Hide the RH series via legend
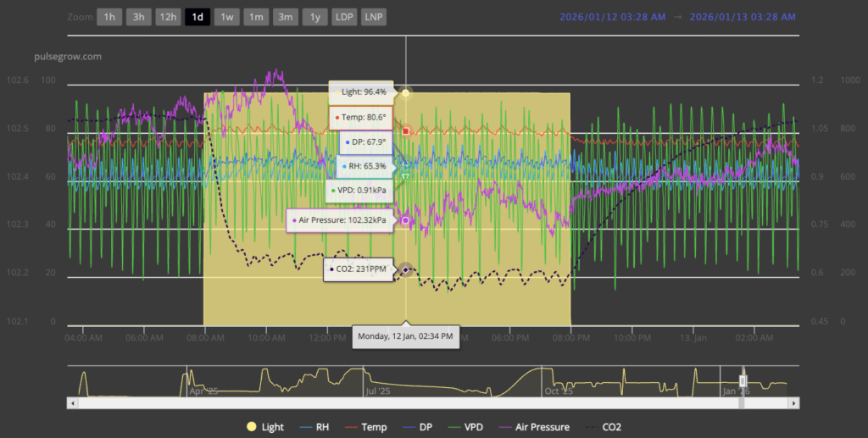The height and width of the screenshot is (438, 868). pyautogui.click(x=314, y=427)
